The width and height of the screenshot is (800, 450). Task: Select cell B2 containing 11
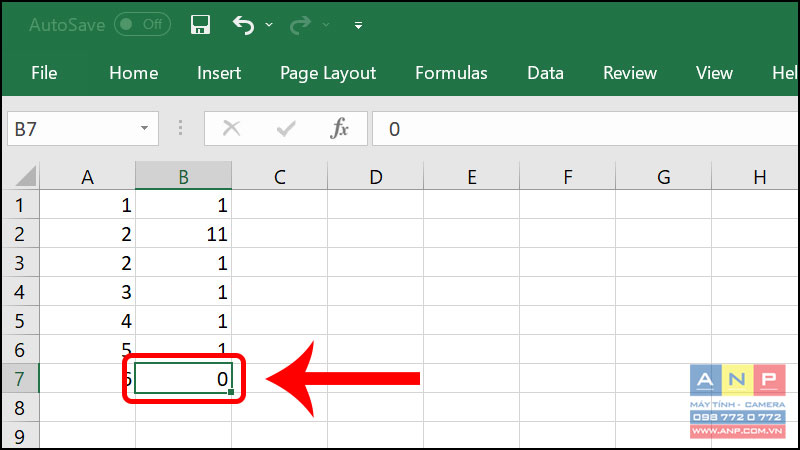(x=184, y=234)
